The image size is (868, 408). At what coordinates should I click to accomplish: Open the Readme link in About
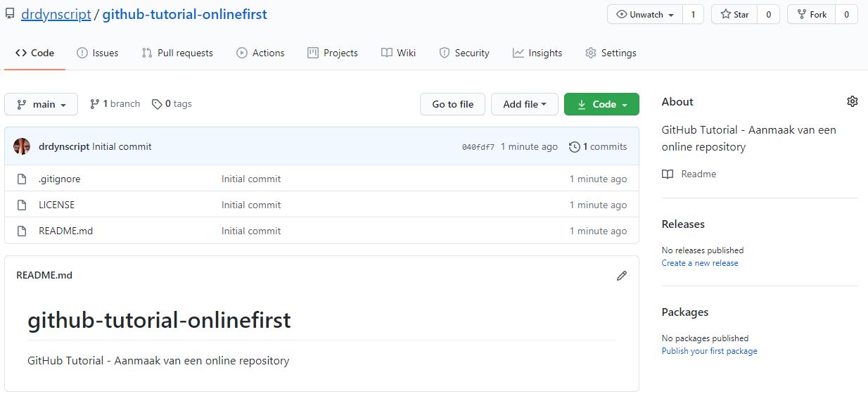pyautogui.click(x=698, y=174)
